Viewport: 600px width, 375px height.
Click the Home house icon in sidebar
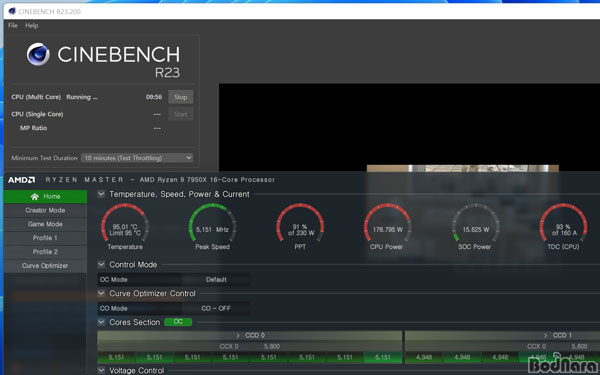coord(34,196)
